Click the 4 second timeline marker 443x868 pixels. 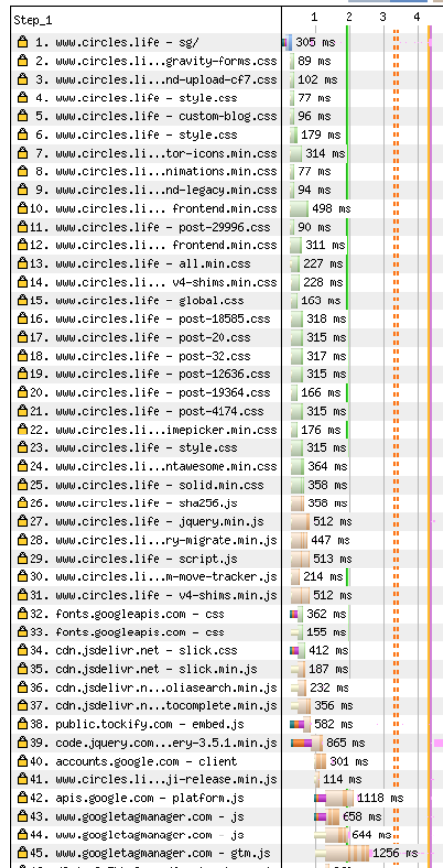417,17
